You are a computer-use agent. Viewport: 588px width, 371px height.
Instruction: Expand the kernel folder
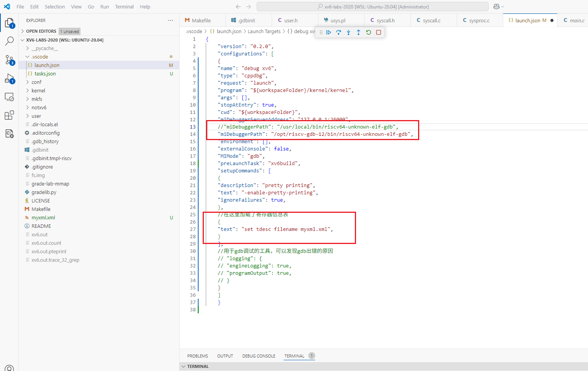38,90
